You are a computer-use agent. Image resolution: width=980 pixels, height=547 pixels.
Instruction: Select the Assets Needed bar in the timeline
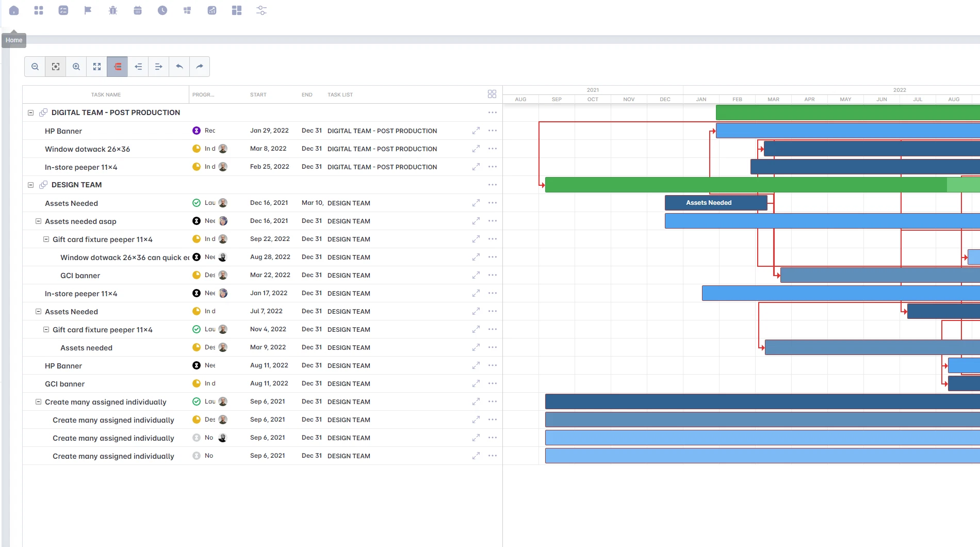coord(716,202)
